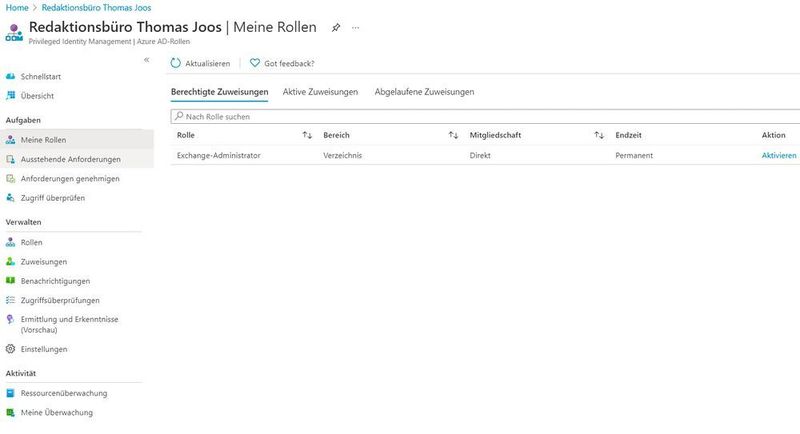Click the Übersicht grid icon
The width and height of the screenshot is (800, 434).
(10, 95)
